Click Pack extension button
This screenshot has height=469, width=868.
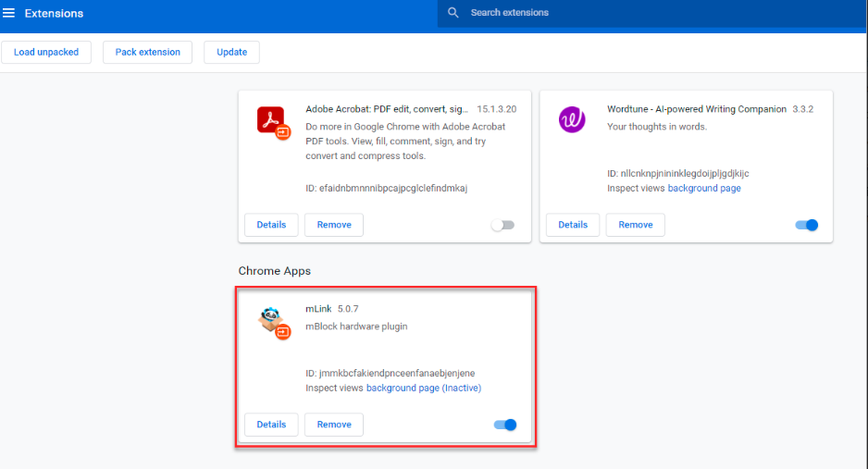pos(147,52)
